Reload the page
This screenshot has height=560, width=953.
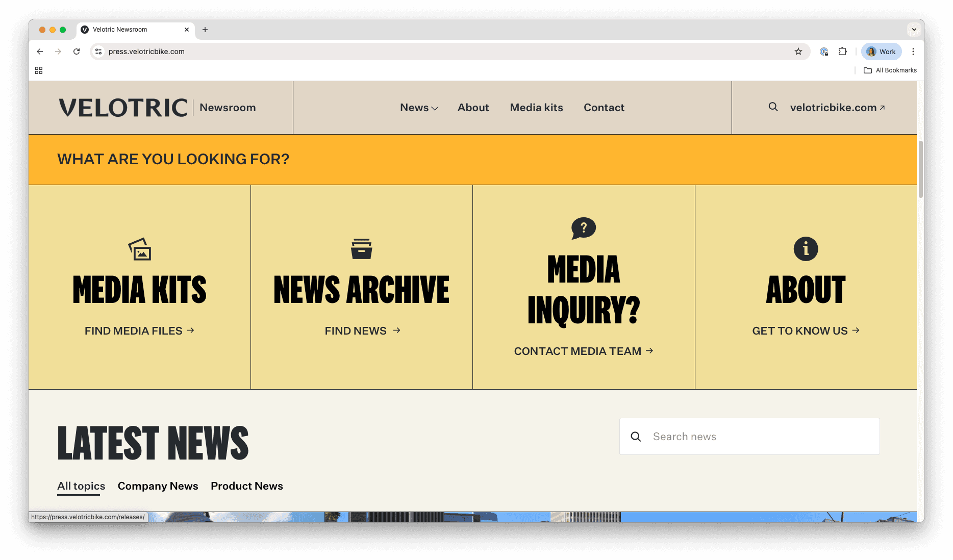[77, 52]
